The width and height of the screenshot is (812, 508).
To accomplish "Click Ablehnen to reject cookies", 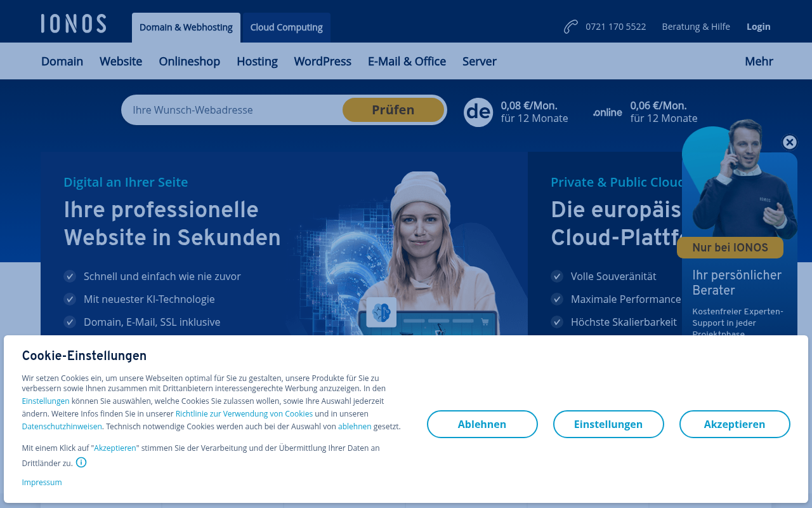I will 482,424.
